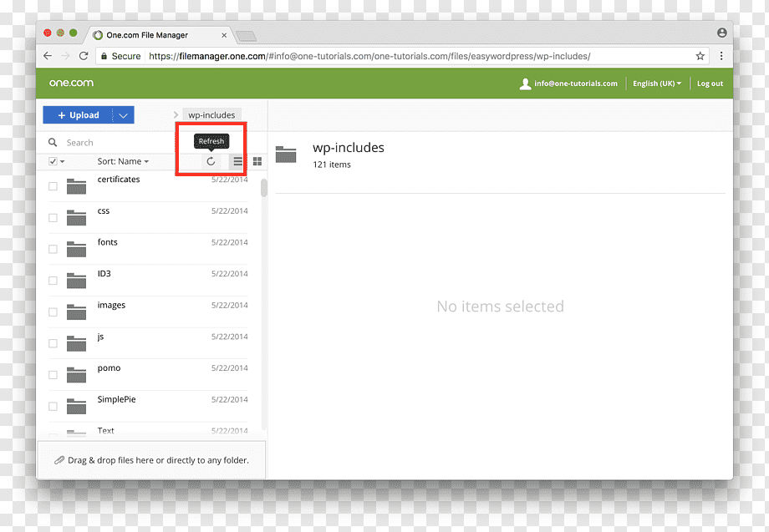Check the pomo folder checkbox
Image resolution: width=769 pixels, height=532 pixels.
53,375
